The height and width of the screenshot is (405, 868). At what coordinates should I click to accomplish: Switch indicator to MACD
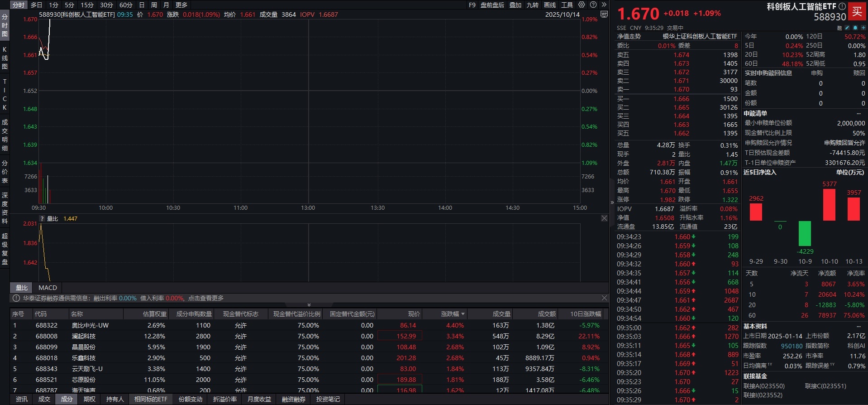click(x=48, y=288)
